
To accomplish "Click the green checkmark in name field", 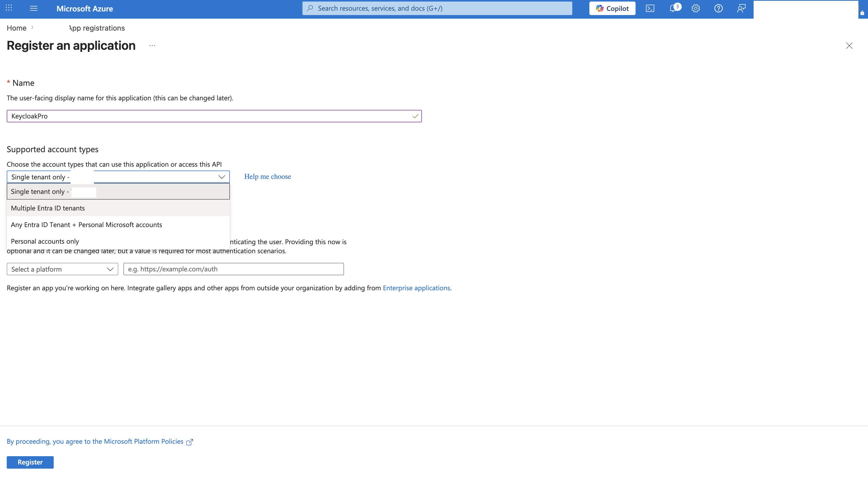I will tap(416, 116).
